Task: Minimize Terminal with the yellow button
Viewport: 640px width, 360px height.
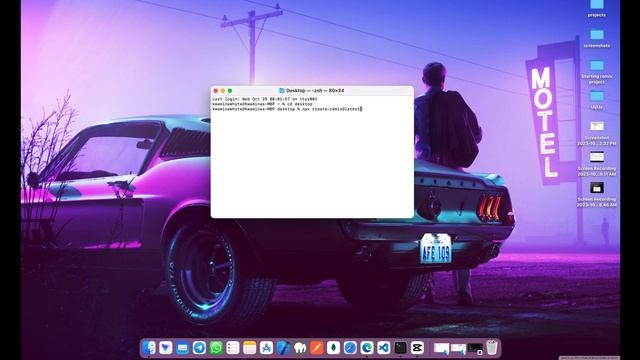Action: (x=222, y=91)
